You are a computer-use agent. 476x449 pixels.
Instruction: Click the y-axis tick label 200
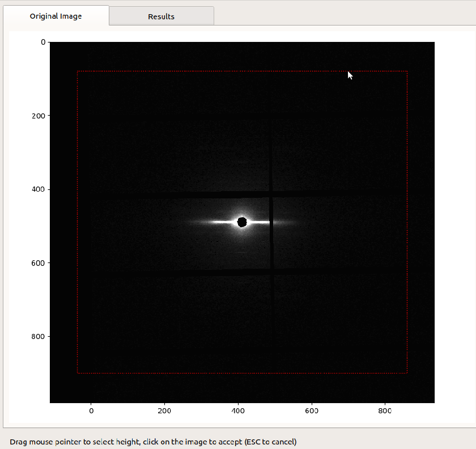pyautogui.click(x=39, y=116)
